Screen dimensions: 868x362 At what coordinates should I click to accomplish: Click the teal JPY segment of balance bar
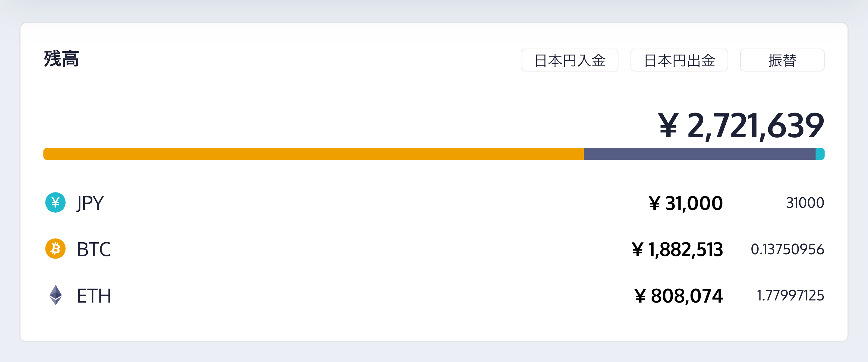[820, 154]
